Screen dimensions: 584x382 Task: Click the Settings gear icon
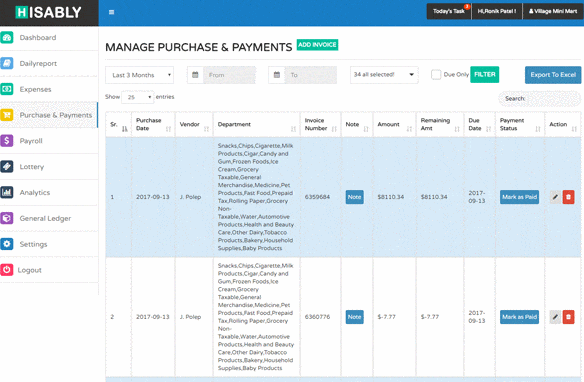[x=7, y=244]
